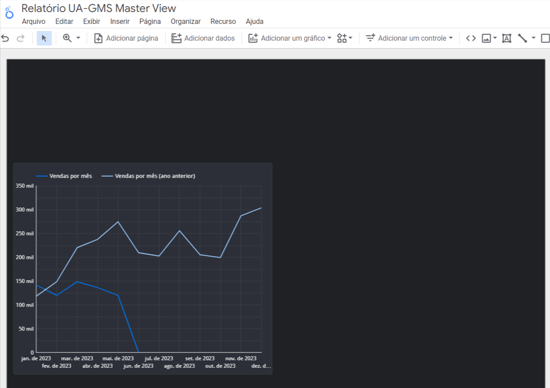550x388 pixels.
Task: Undo the last action
Action: pos(5,38)
